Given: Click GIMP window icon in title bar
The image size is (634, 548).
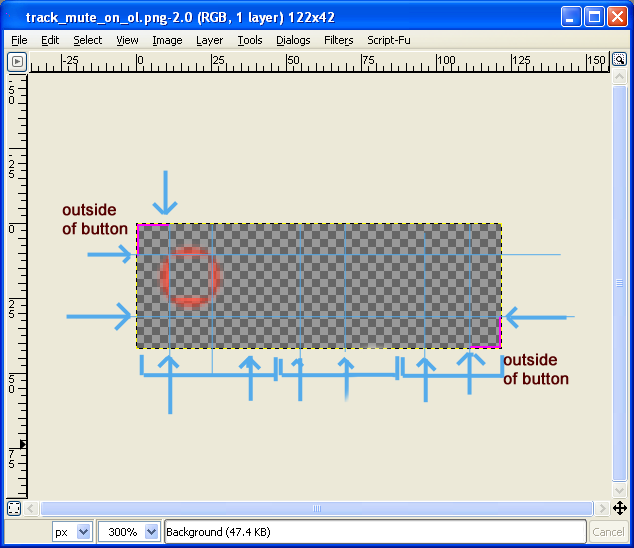Looking at the screenshot, I should tap(13, 16).
